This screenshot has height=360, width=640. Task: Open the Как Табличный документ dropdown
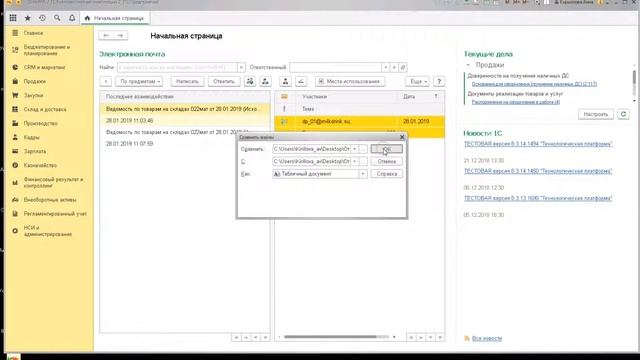pyautogui.click(x=363, y=174)
